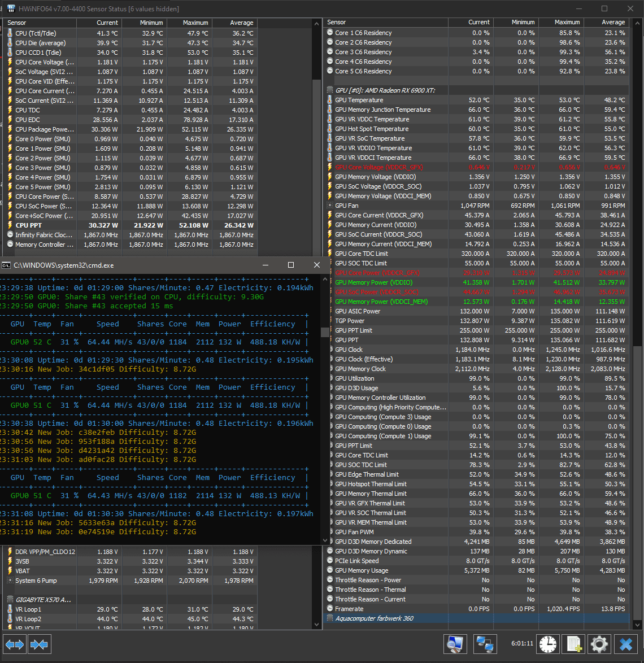Screen dimensions: 644x663
Task: Click the icon beside PCIe Link Speed
Action: point(330,561)
